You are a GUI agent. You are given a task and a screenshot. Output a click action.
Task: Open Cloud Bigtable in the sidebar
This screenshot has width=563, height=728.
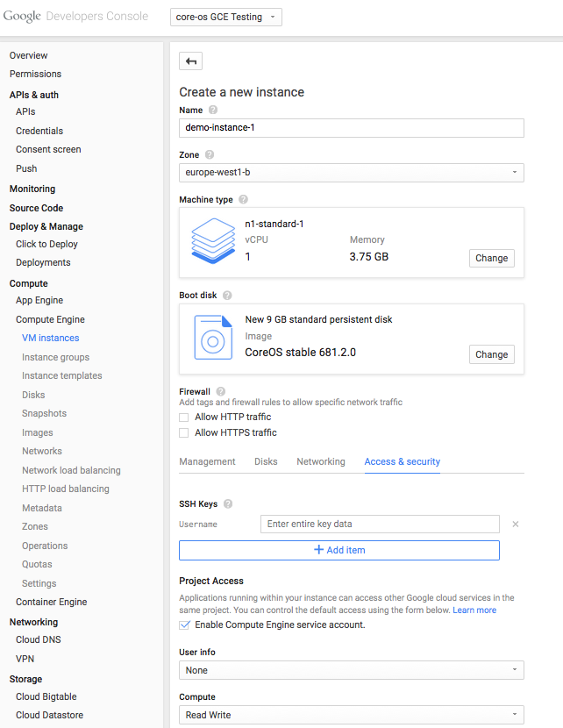pyautogui.click(x=46, y=696)
